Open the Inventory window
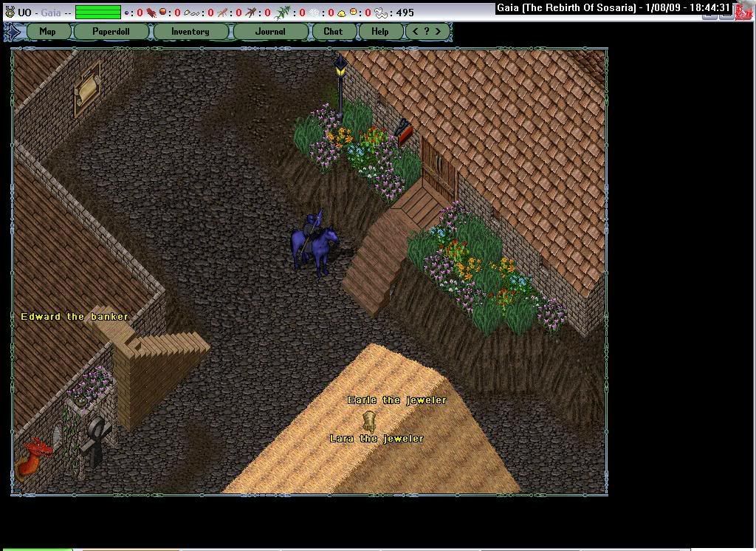The image size is (756, 551). tap(190, 32)
